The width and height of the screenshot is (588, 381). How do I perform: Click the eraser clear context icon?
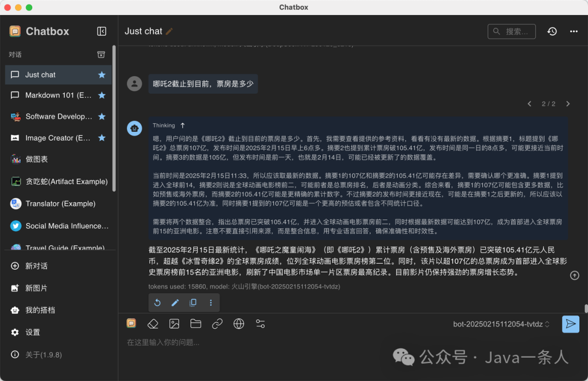(152, 324)
